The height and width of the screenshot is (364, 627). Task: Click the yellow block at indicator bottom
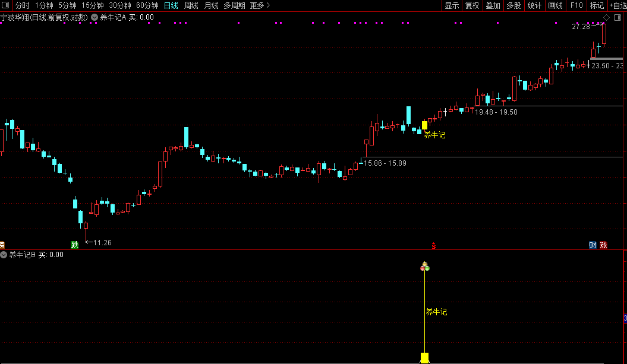pos(425,357)
